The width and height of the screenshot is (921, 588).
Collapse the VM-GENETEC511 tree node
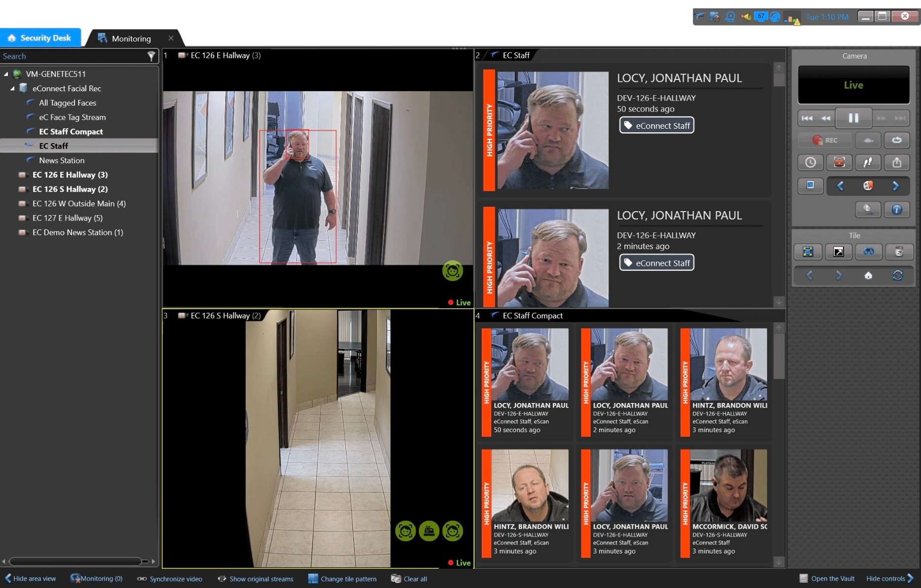(6, 74)
